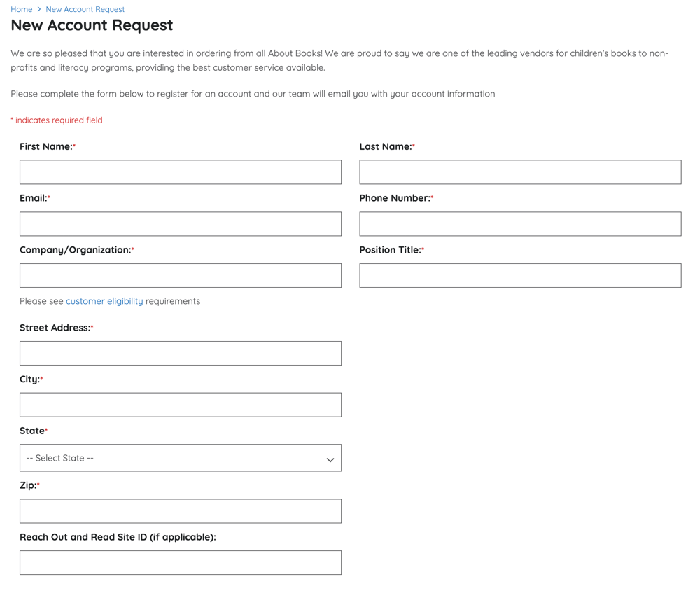
Task: Click inside the Street Address field
Action: point(181,354)
